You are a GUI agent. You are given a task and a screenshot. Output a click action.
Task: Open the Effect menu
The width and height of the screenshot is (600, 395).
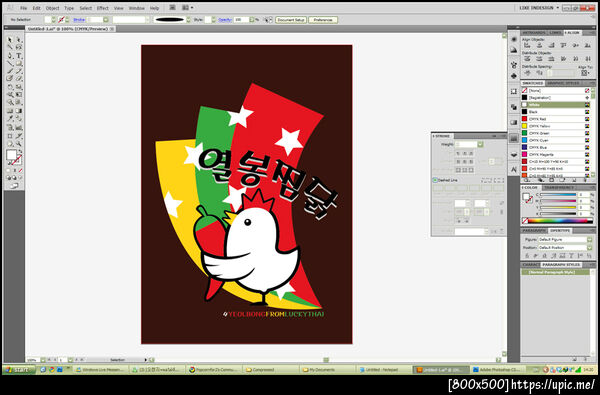pyautogui.click(x=103, y=8)
